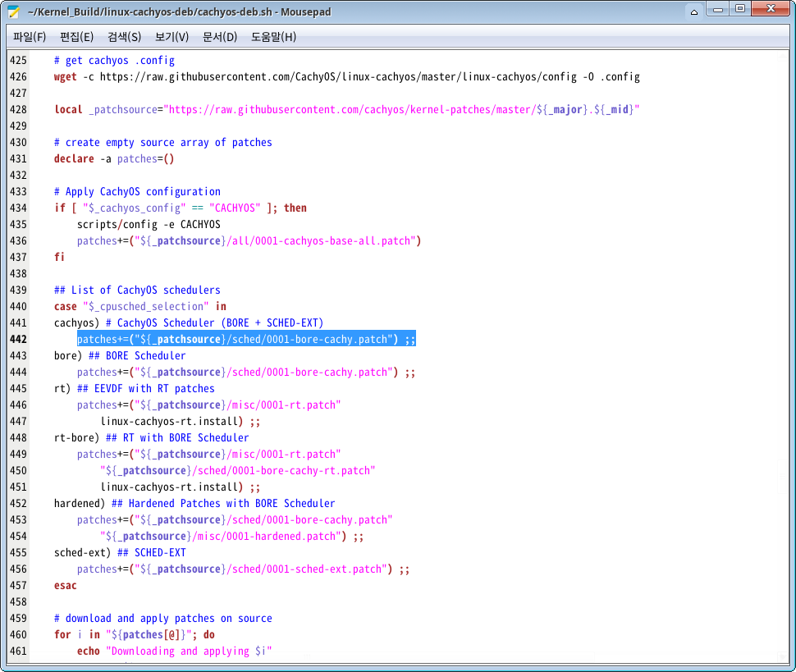Click 'bore) ## BORE Scheduler' line 443

[120, 356]
